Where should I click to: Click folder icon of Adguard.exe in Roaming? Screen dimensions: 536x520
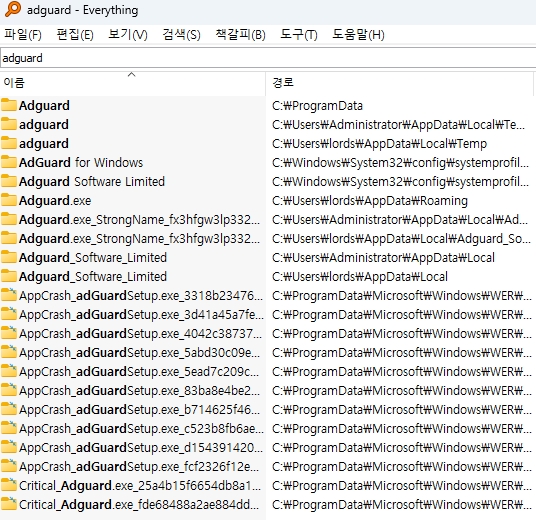pyautogui.click(x=9, y=200)
